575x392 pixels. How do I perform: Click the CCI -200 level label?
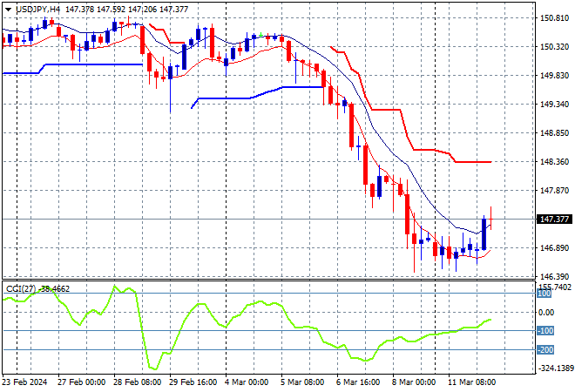pos(545,350)
